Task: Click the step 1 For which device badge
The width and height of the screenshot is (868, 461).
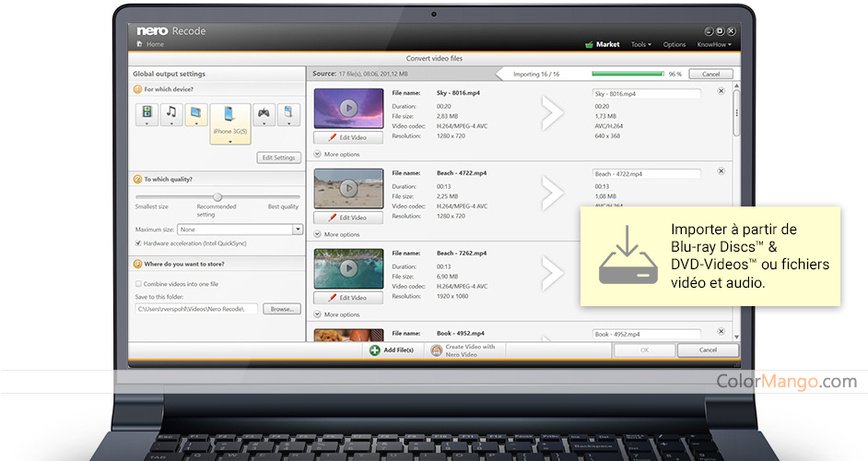Action: click(x=138, y=89)
